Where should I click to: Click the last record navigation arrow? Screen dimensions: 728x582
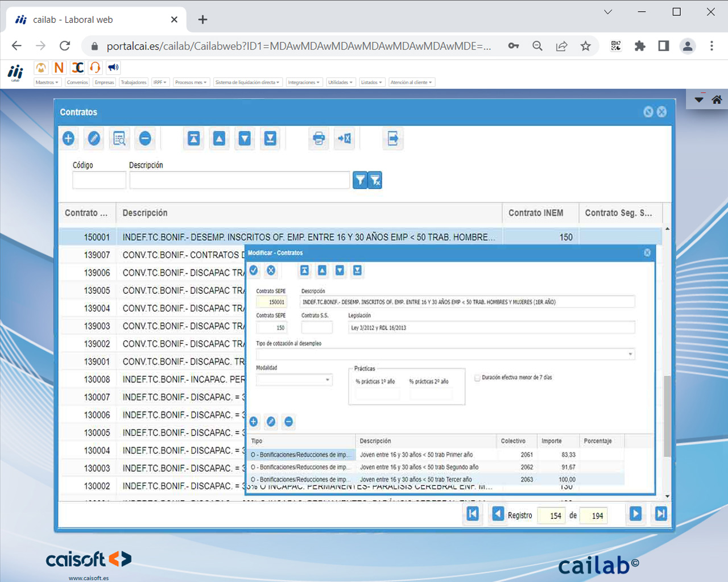point(660,513)
